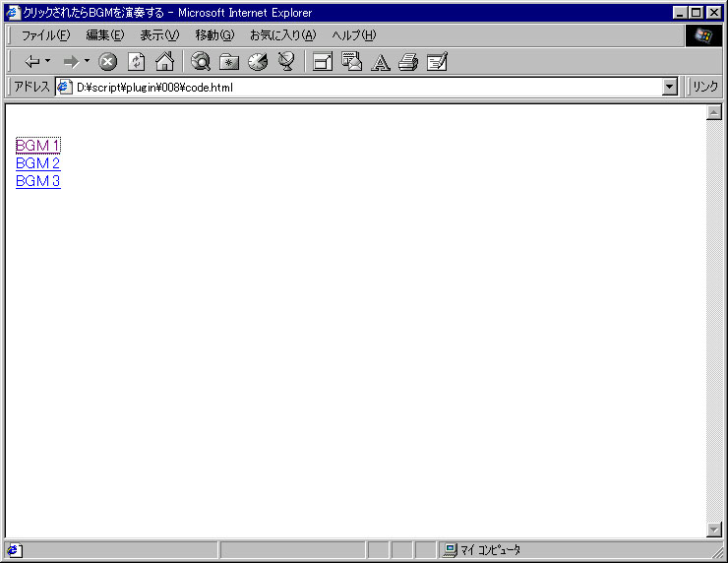Click the My Computer zone icon

(450, 550)
